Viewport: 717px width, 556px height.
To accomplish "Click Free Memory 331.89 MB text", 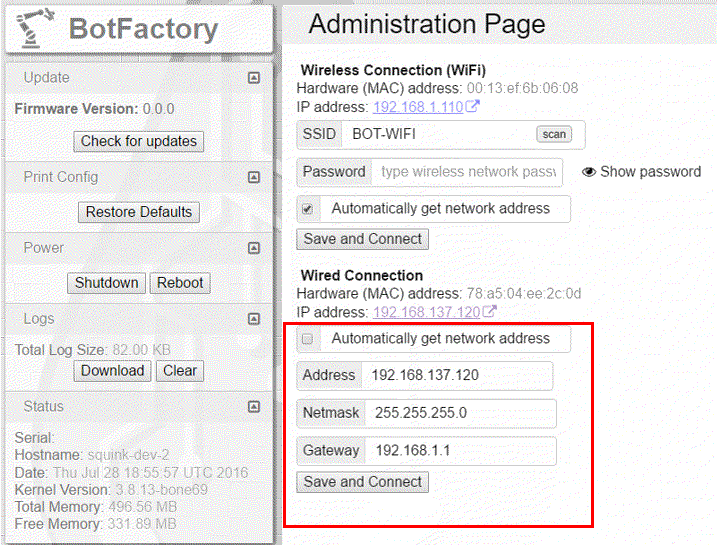I will [96, 524].
